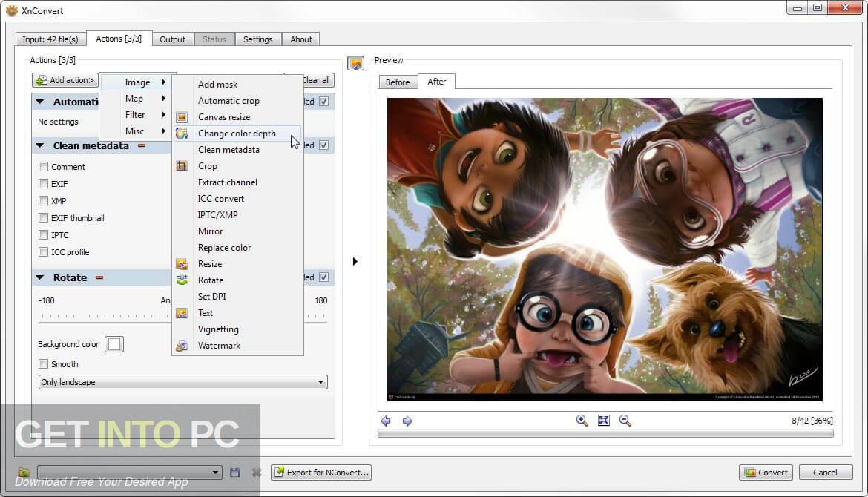Go to previous preview image arrow
Screen dimensions: 868x497
[386, 421]
